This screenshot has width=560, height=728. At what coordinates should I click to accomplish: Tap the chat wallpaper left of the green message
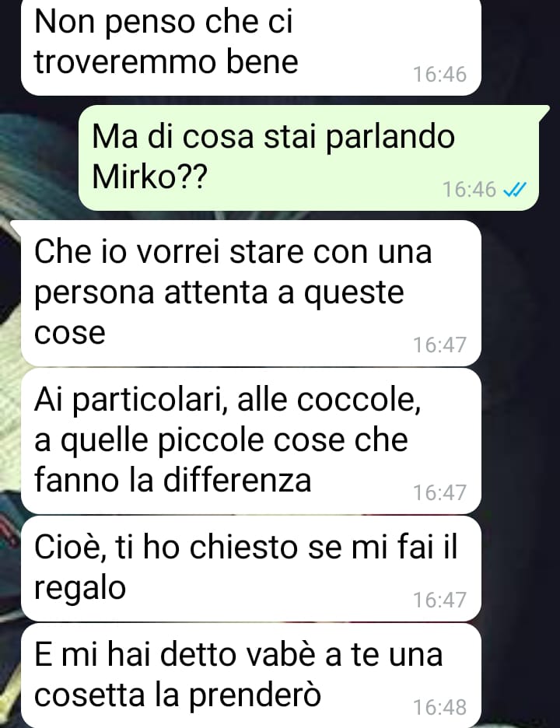39,158
